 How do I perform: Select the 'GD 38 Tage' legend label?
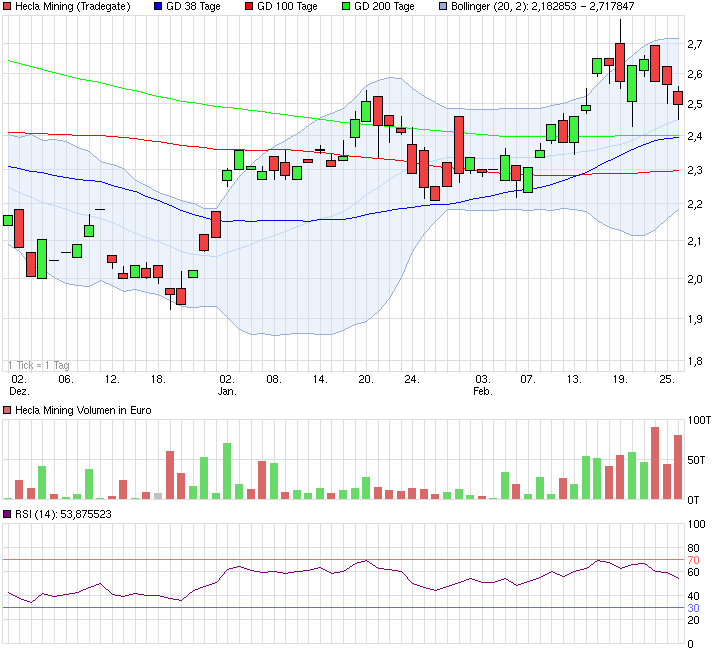pos(193,6)
